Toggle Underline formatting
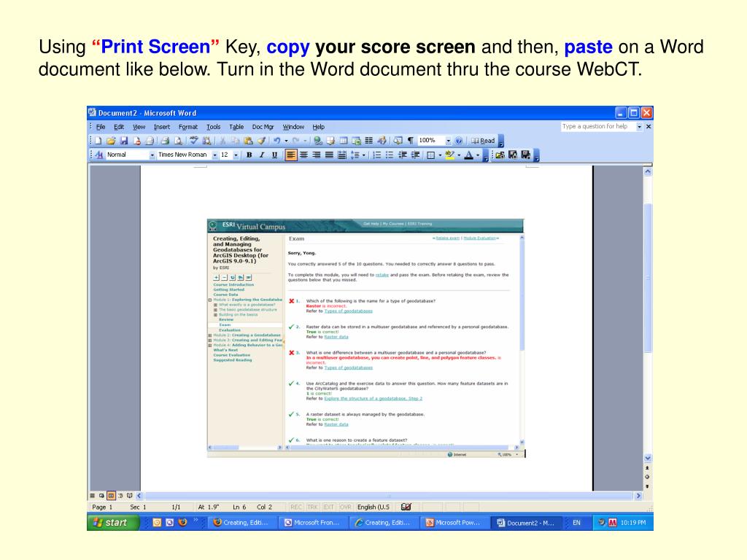This screenshot has height=560, width=747. click(x=274, y=155)
